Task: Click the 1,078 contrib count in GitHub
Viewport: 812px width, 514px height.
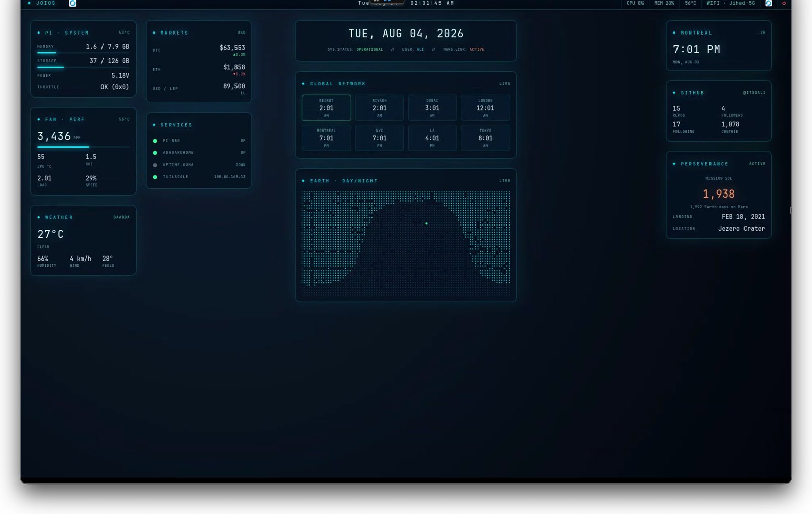Action: pos(730,124)
